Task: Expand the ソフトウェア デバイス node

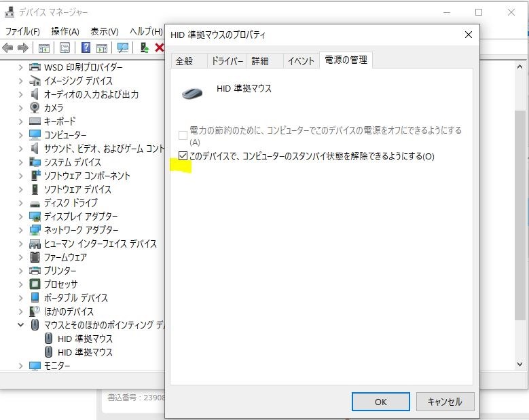Action: (20, 189)
